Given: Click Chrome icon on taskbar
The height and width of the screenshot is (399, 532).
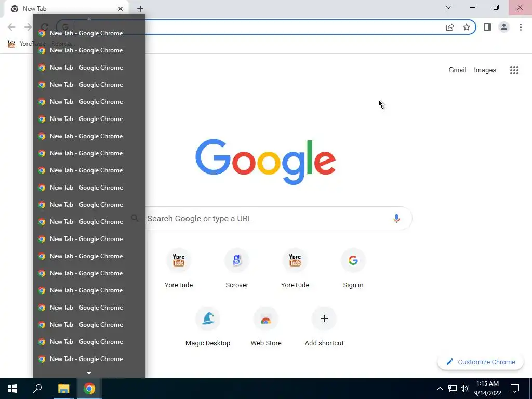Looking at the screenshot, I should click(89, 389).
